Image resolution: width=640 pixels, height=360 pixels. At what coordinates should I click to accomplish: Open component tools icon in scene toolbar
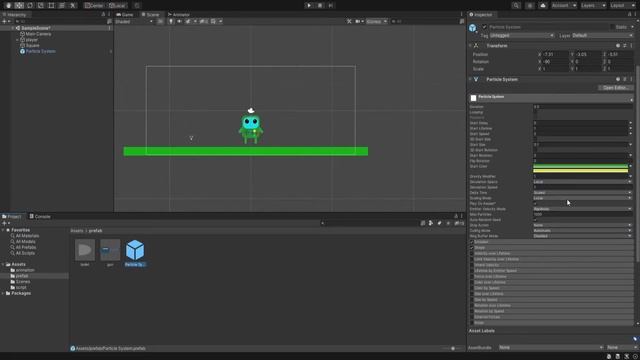click(349, 21)
